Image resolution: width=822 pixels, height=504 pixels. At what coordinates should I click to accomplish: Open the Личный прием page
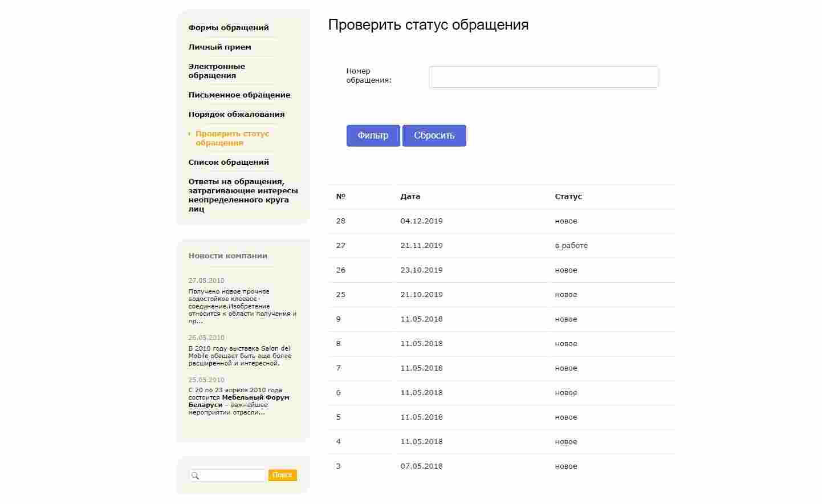220,47
